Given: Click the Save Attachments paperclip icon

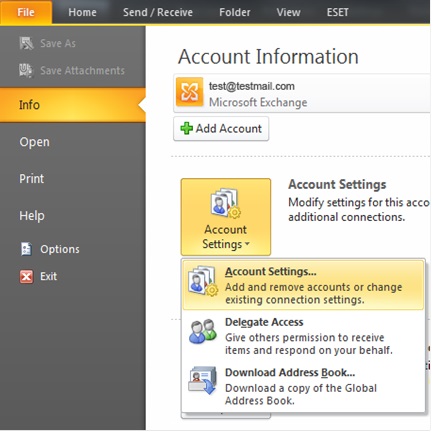Looking at the screenshot, I should [x=26, y=70].
